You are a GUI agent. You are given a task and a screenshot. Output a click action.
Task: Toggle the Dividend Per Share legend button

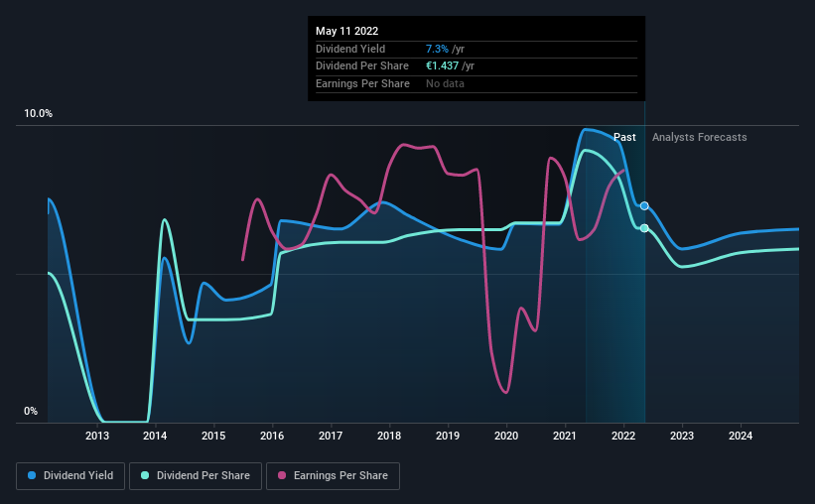(x=196, y=476)
